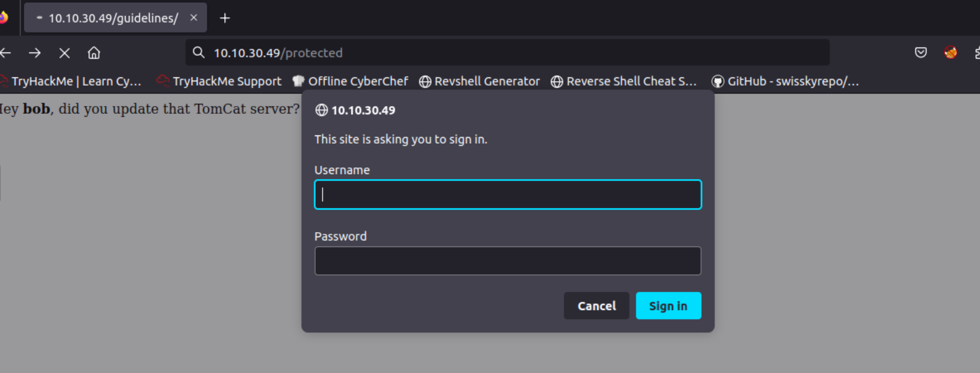Focus the Username input field
Screen dimensions: 980x373
507,195
